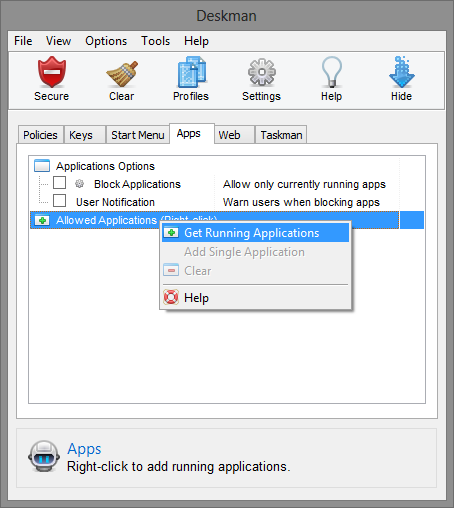
Task: Click the Hide arrow icon
Action: [402, 72]
